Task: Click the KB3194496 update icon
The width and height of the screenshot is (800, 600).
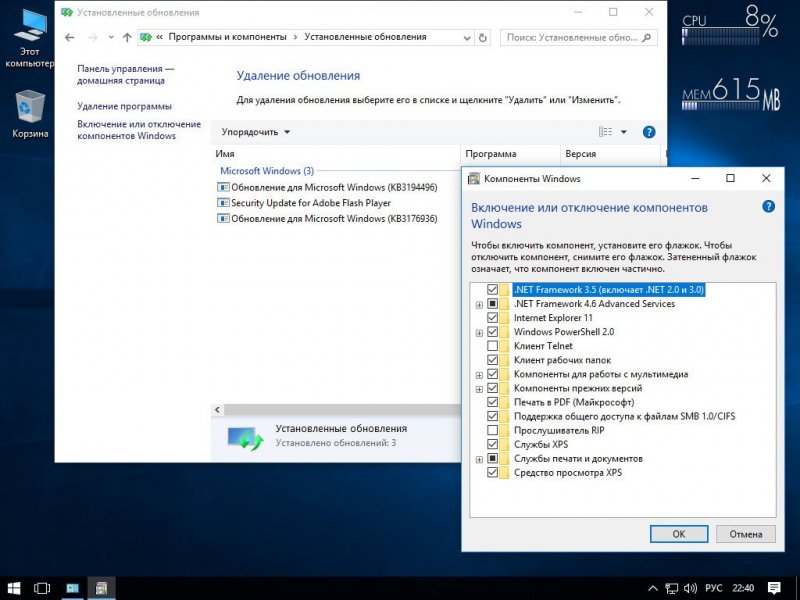Action: point(223,187)
